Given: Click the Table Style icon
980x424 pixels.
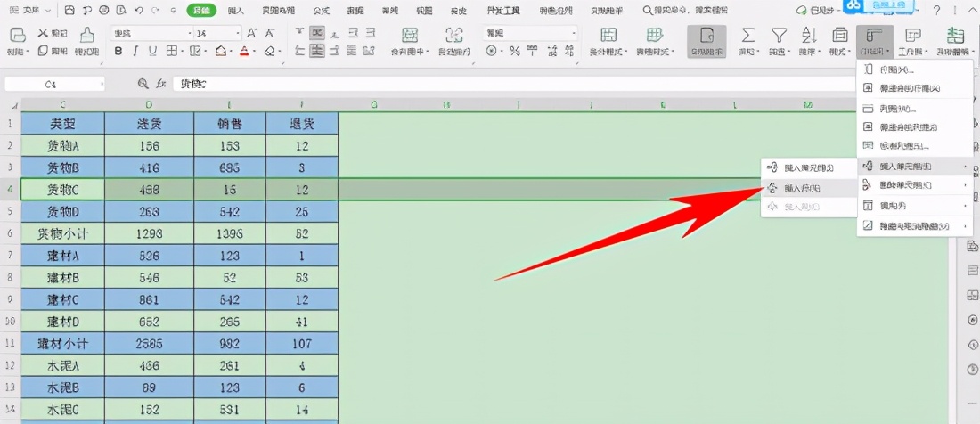Looking at the screenshot, I should click(655, 35).
